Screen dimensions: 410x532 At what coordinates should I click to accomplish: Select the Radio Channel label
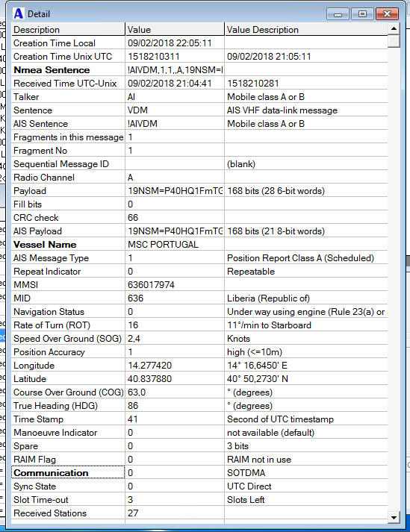point(44,178)
